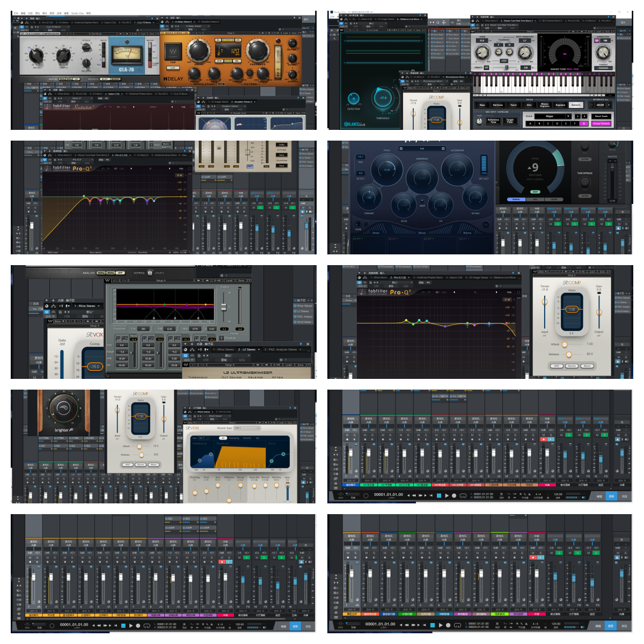Toggle the Correction ON button in Waves Tune
The image size is (644, 644).
pyautogui.click(x=597, y=41)
